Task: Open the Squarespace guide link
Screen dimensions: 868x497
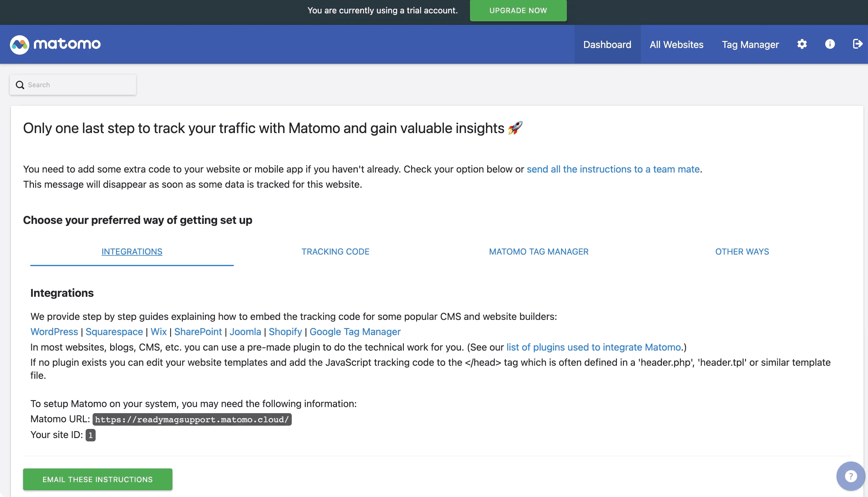Action: pyautogui.click(x=114, y=332)
